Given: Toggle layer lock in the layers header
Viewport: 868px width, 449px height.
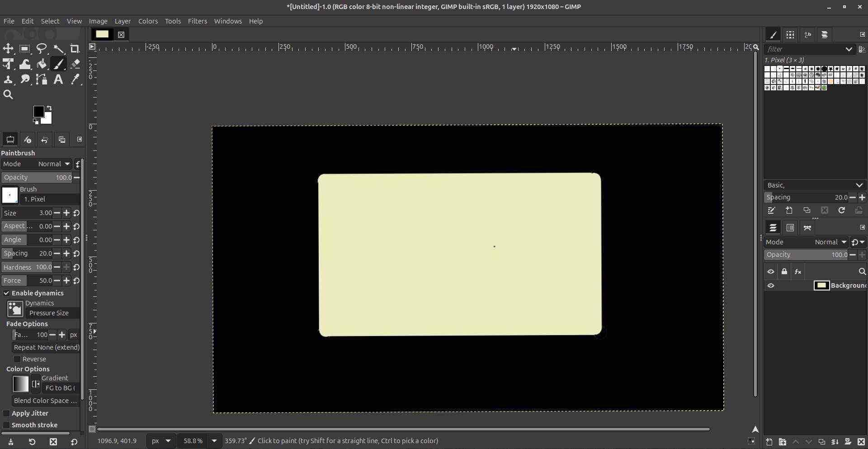Looking at the screenshot, I should click(784, 272).
